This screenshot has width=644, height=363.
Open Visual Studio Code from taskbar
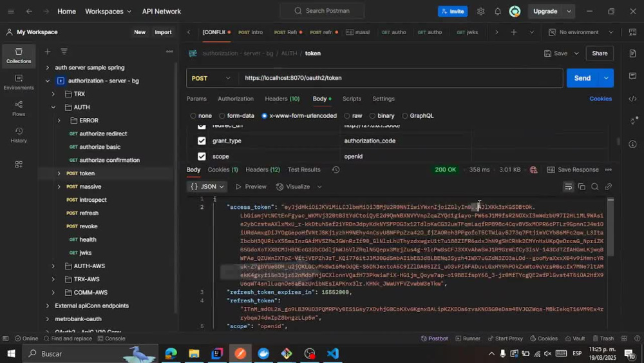[x=333, y=353]
